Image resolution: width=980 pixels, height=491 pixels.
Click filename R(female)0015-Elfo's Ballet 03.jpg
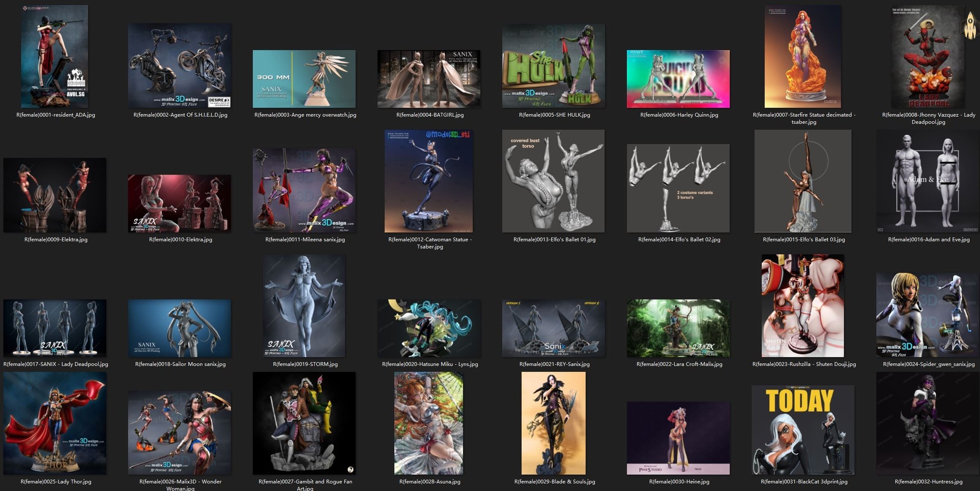point(804,239)
